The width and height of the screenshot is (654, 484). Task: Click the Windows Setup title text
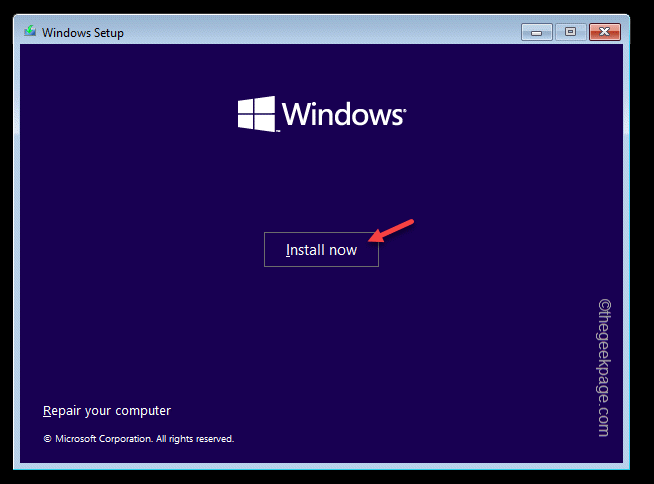[x=83, y=33]
